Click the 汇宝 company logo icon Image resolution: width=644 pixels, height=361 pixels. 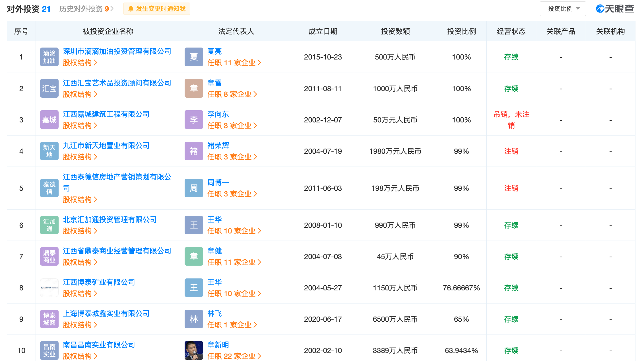point(49,89)
